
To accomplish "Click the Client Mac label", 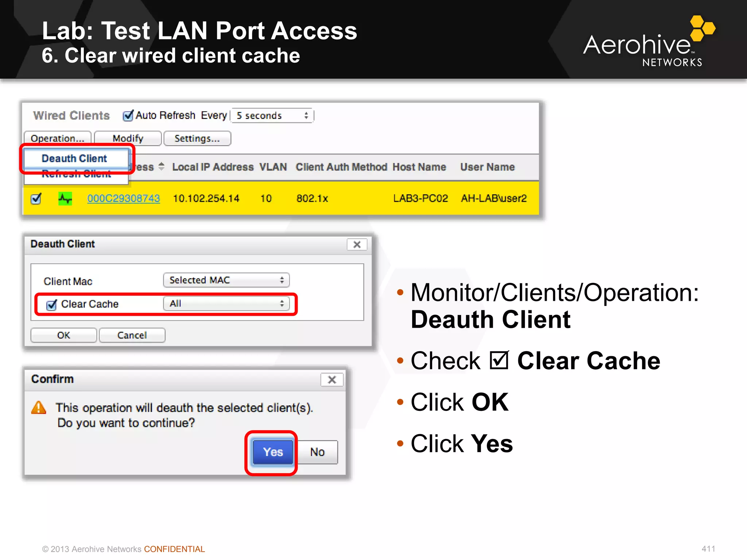I will 68,281.
